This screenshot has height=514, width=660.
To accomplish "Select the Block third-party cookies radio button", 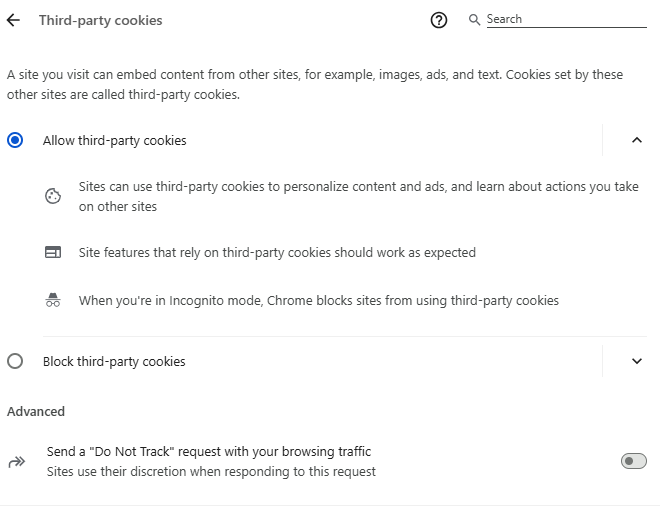I will point(15,361).
